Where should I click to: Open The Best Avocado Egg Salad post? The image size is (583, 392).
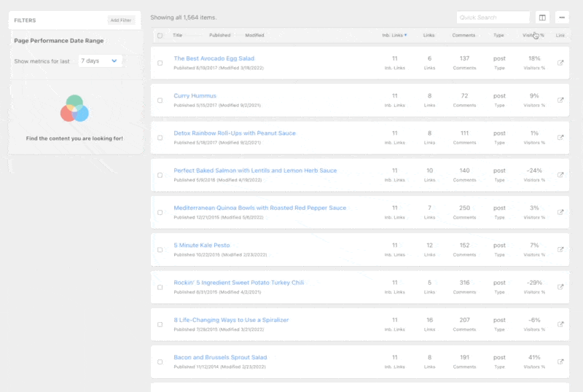coord(214,58)
